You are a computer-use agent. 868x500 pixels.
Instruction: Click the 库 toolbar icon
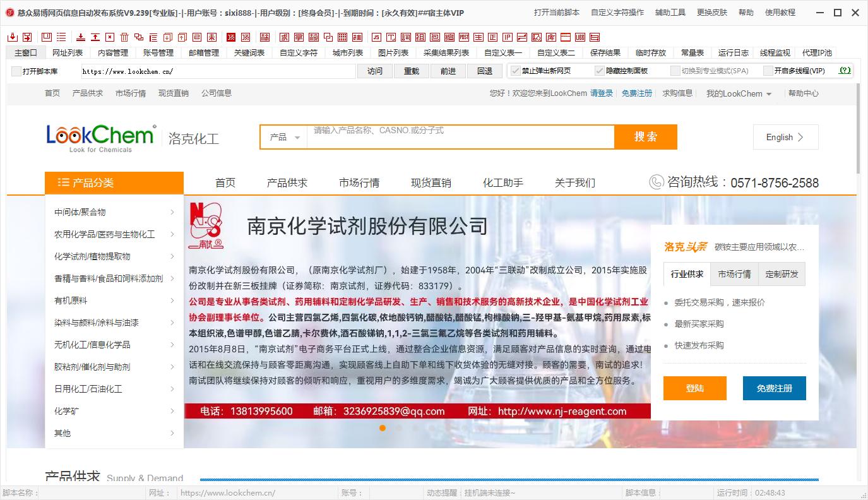click(551, 37)
